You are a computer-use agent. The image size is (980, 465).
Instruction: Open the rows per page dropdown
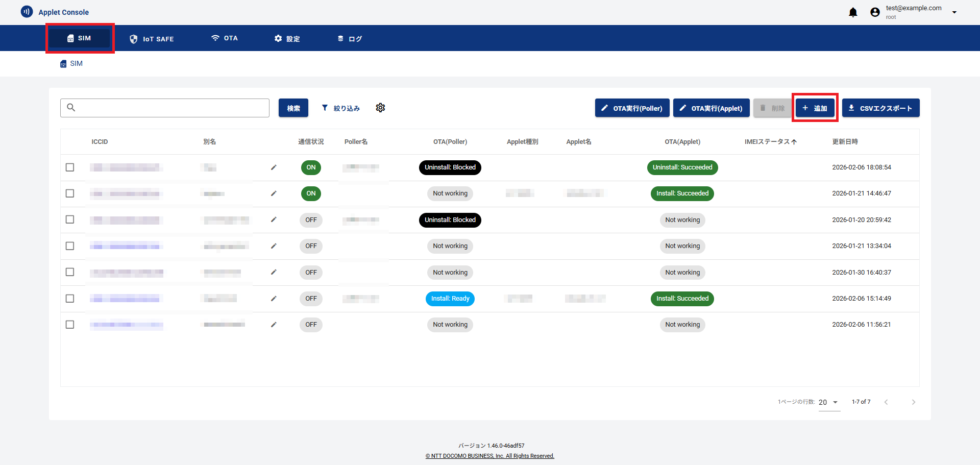click(x=829, y=402)
